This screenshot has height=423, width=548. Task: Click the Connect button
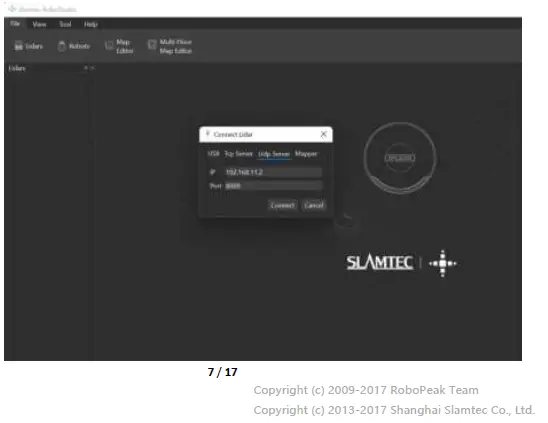tap(282, 205)
